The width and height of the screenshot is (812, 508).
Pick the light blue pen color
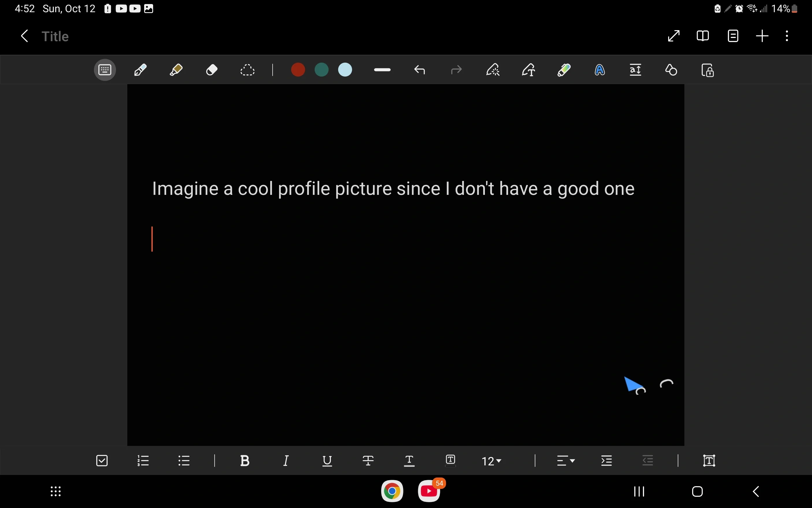[x=345, y=70]
